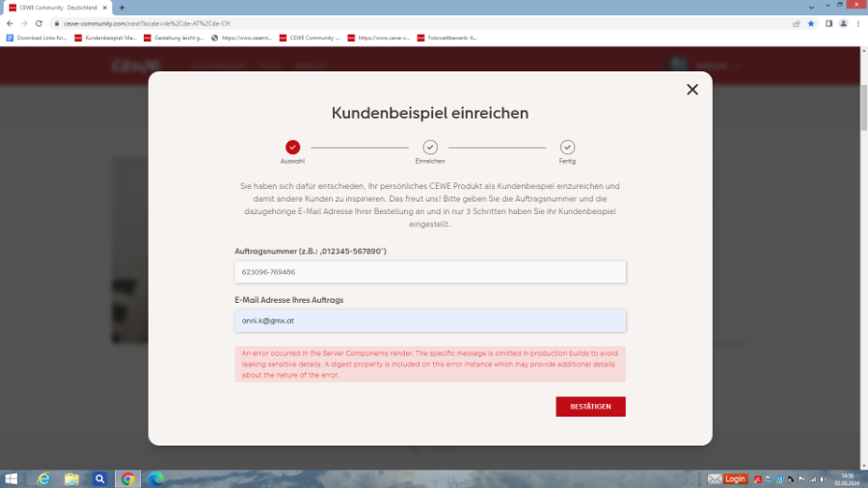Screen dimensions: 868x488
Task: Open the Download Links bookmark
Action: 37,38
